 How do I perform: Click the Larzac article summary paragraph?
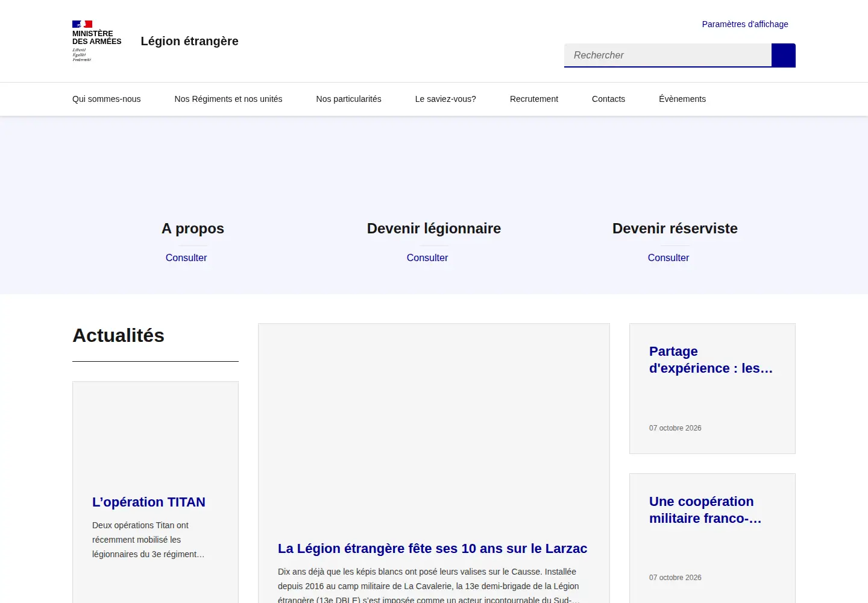click(x=429, y=586)
